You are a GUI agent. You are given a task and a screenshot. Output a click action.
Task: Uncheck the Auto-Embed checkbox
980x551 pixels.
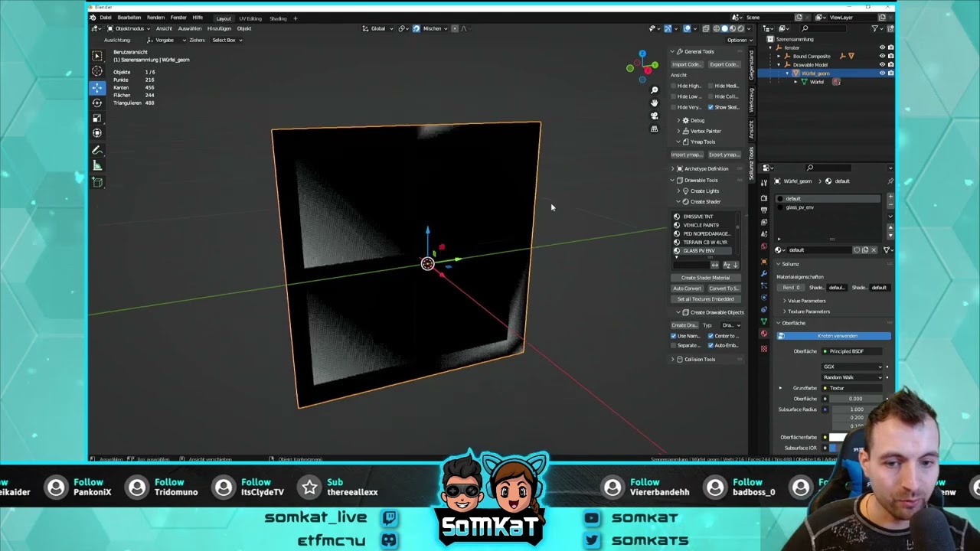point(710,345)
